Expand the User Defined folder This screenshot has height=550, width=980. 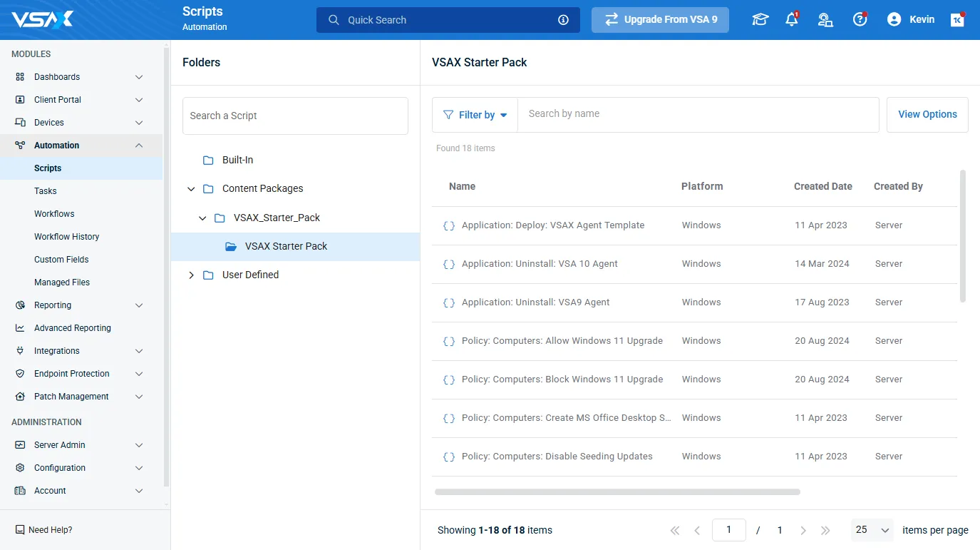pyautogui.click(x=191, y=275)
